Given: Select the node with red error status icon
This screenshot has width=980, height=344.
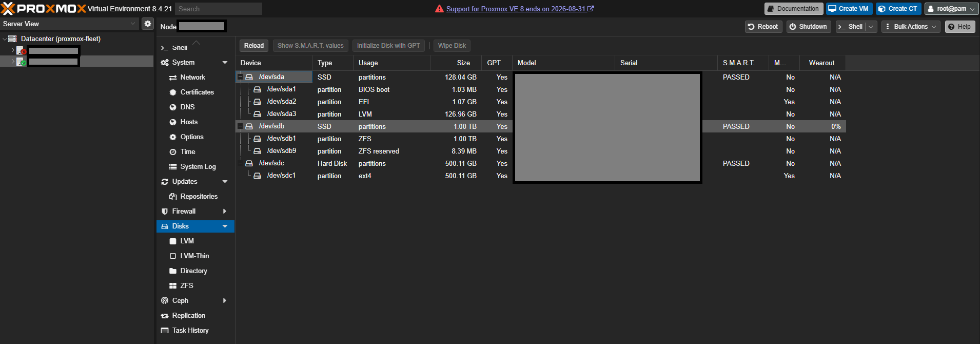Looking at the screenshot, I should [x=21, y=50].
